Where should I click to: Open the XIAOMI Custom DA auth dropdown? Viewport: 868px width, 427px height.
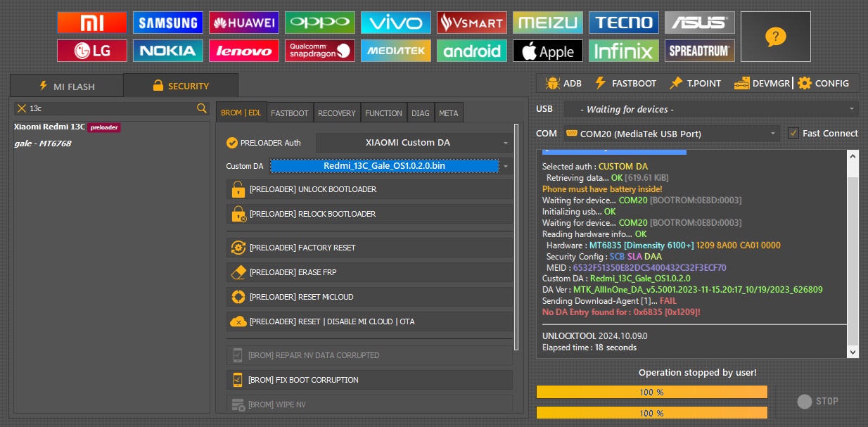pos(414,143)
